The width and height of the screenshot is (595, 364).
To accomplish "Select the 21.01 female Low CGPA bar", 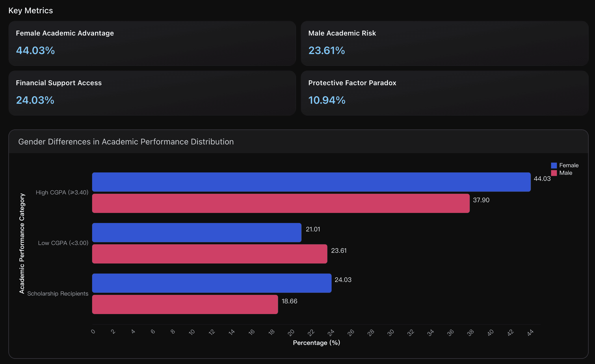I will coord(197,233).
